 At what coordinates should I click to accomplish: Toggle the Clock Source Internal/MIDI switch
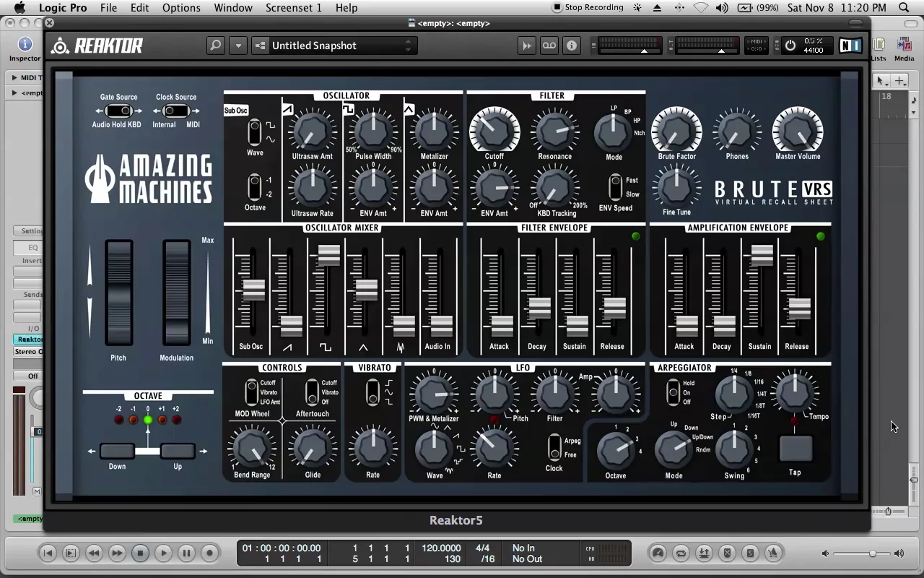point(175,111)
